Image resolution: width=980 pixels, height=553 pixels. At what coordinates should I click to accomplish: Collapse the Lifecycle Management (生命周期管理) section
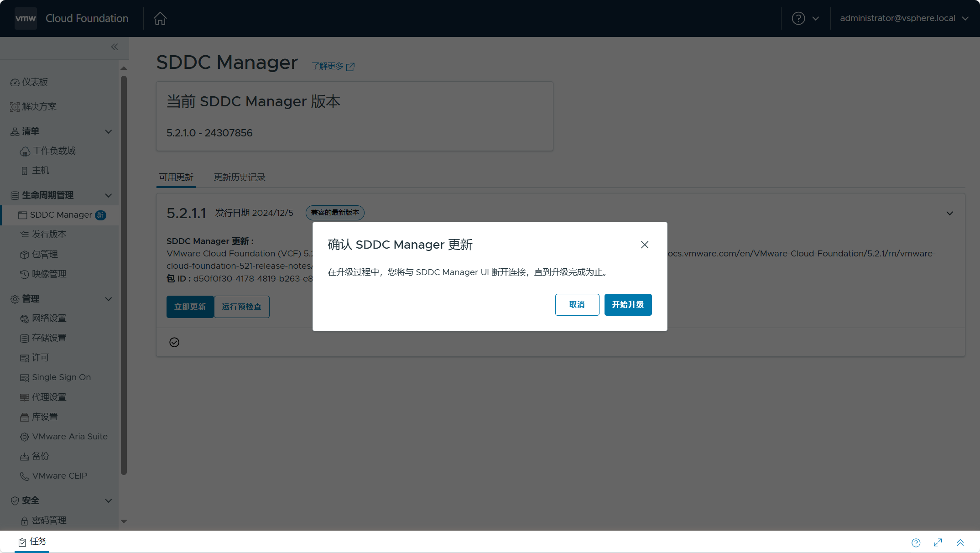[109, 196]
